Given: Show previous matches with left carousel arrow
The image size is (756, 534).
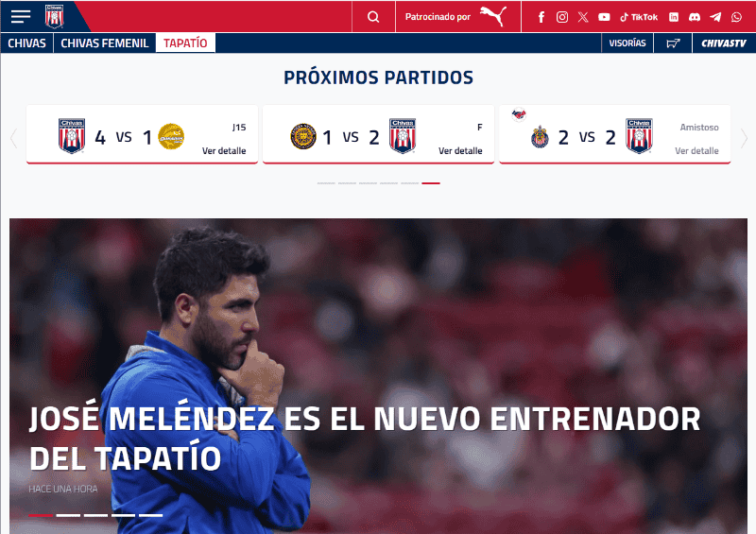Looking at the screenshot, I should tap(13, 138).
